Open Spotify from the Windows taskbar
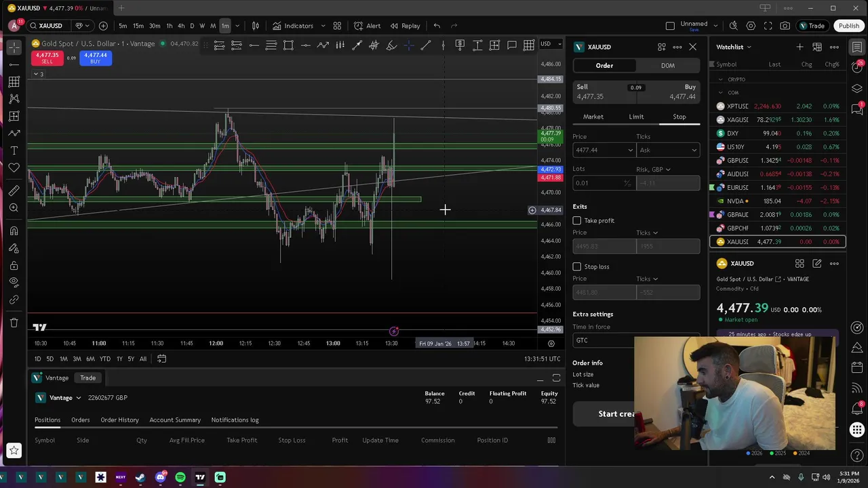 180,477
